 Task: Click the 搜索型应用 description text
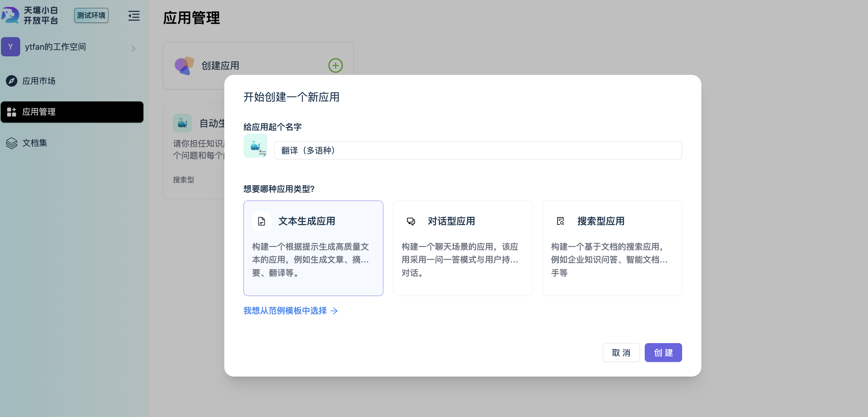[609, 260]
